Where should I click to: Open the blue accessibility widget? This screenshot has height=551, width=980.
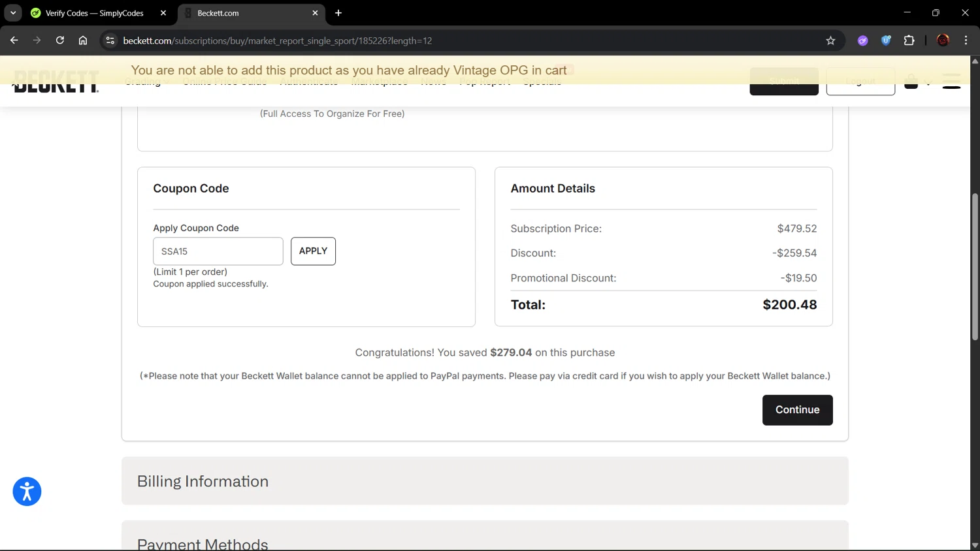coord(27,492)
